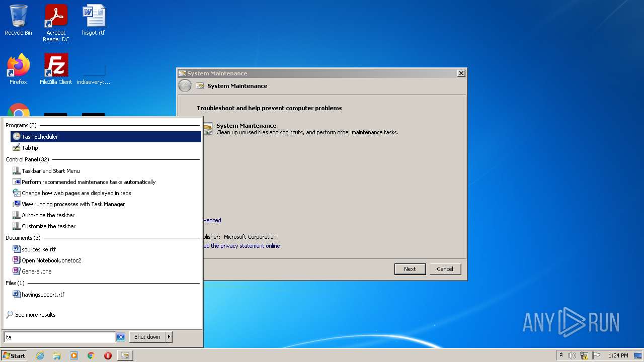Click the red Opera taskbar icon
This screenshot has height=362, width=644.
pyautogui.click(x=108, y=355)
